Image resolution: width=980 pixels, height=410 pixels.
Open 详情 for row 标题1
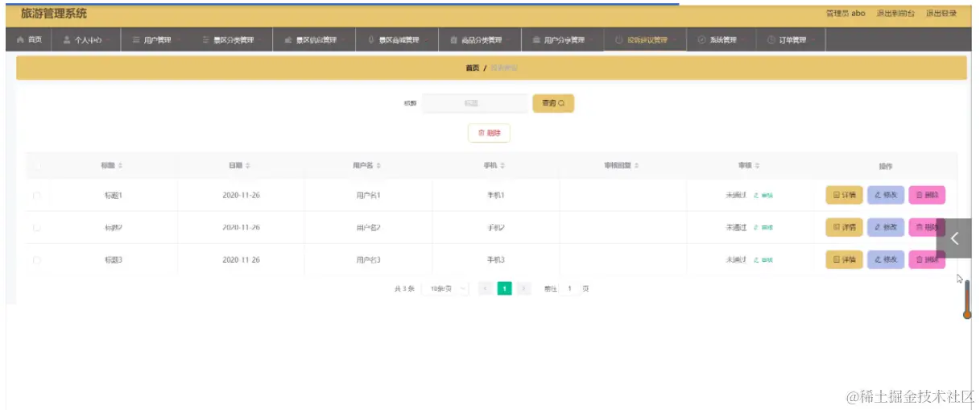point(844,195)
